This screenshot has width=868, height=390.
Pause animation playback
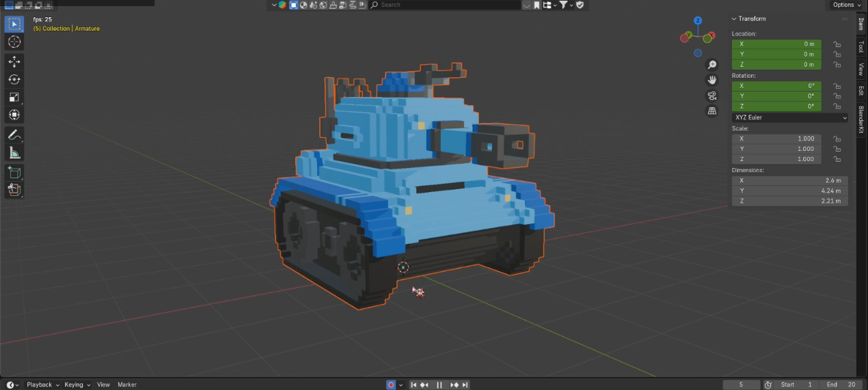[439, 385]
